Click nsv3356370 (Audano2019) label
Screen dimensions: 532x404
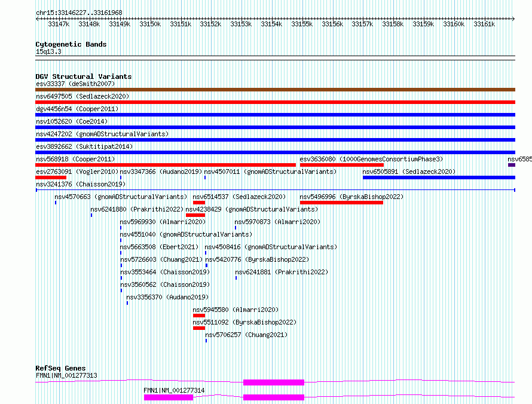[167, 297]
